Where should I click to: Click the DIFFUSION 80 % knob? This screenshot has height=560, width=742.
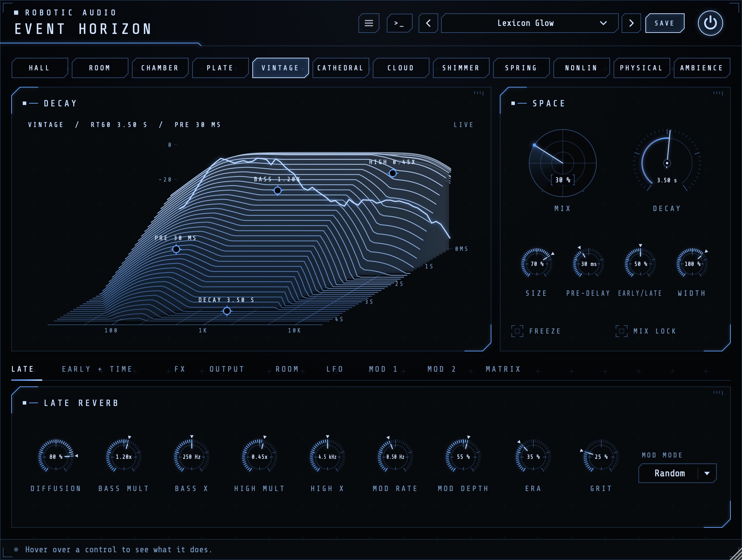click(56, 456)
